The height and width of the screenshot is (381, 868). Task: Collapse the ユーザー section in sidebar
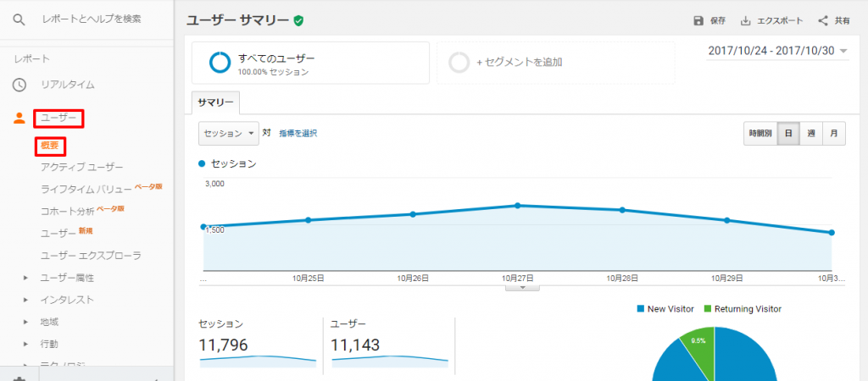[x=58, y=119]
